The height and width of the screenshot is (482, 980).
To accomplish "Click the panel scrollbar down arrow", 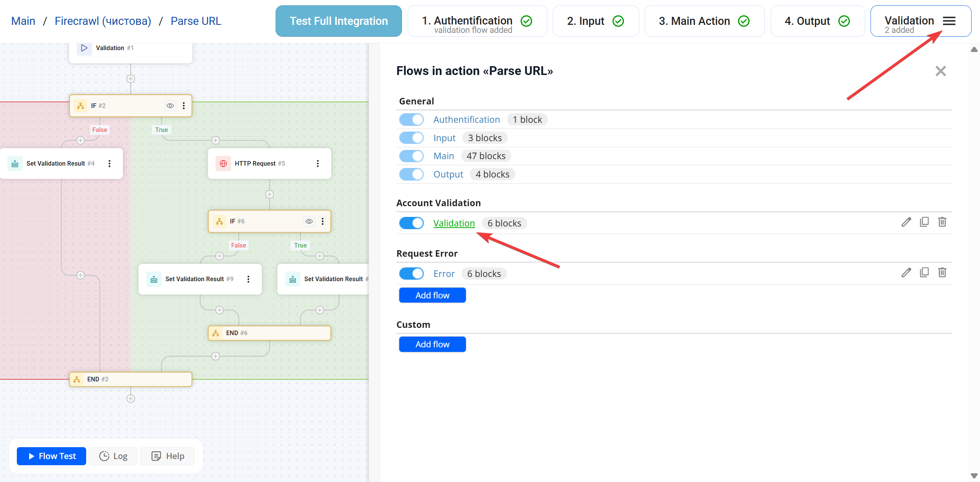I will [x=974, y=476].
